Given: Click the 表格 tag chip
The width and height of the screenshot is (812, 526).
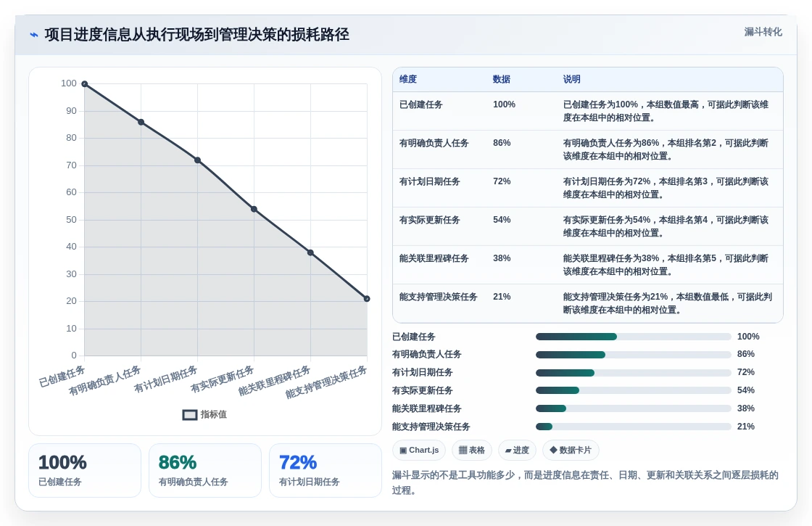Looking at the screenshot, I should coord(472,450).
